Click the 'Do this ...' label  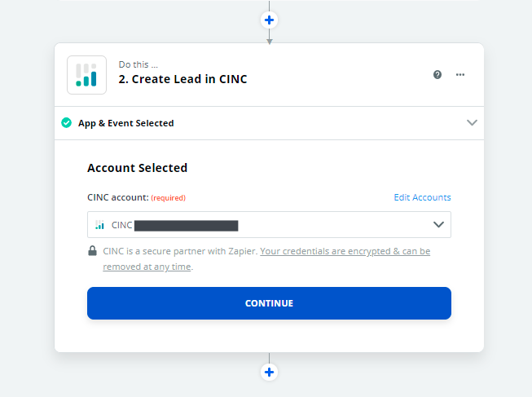(x=138, y=64)
